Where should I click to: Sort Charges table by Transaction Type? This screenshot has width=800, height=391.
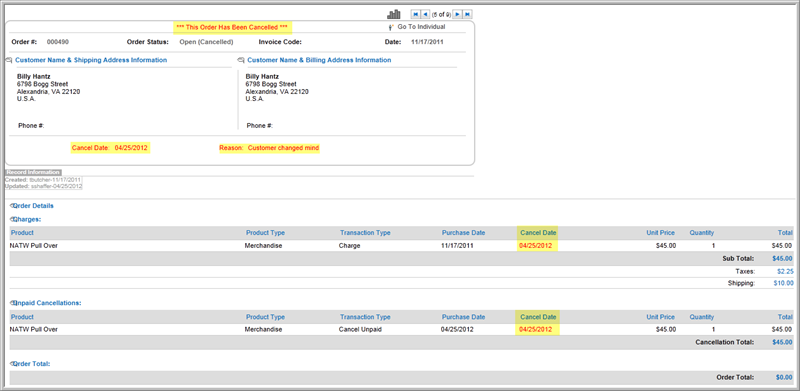365,233
